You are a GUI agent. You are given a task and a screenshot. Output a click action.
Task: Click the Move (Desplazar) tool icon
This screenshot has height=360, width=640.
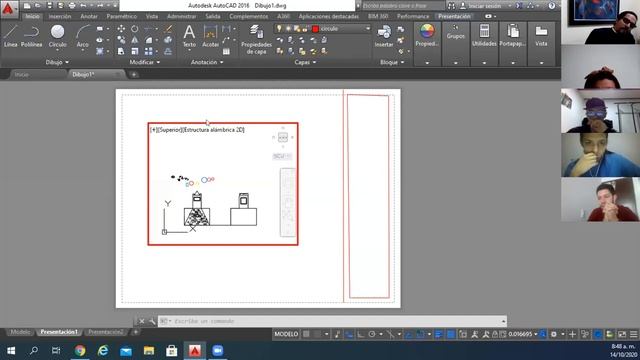121,29
